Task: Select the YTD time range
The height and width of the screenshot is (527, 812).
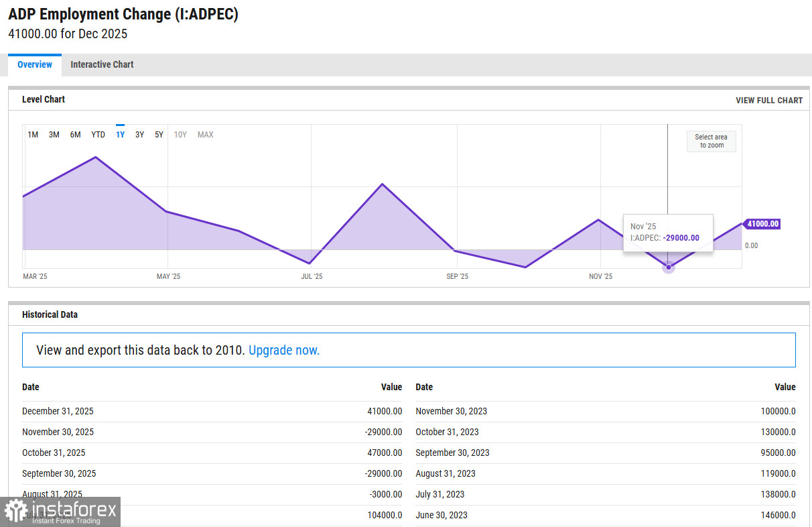Action: (98, 135)
